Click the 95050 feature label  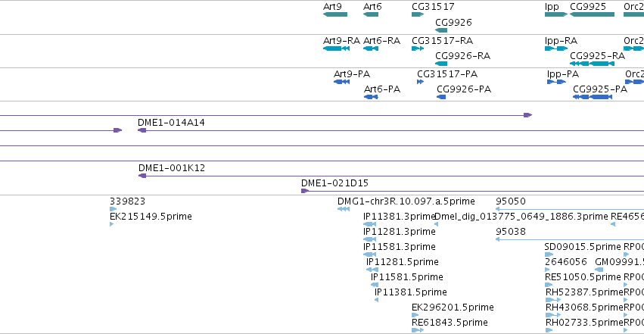pyautogui.click(x=511, y=201)
